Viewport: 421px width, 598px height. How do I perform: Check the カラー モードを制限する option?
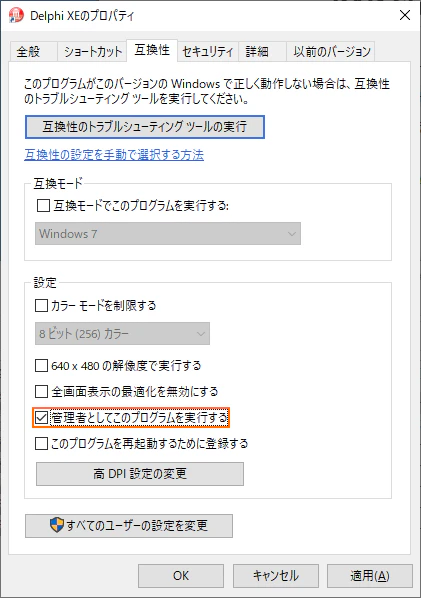tap(41, 305)
